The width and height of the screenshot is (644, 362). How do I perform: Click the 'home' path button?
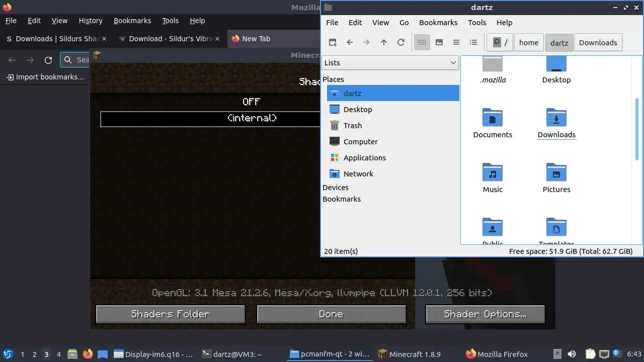[529, 43]
